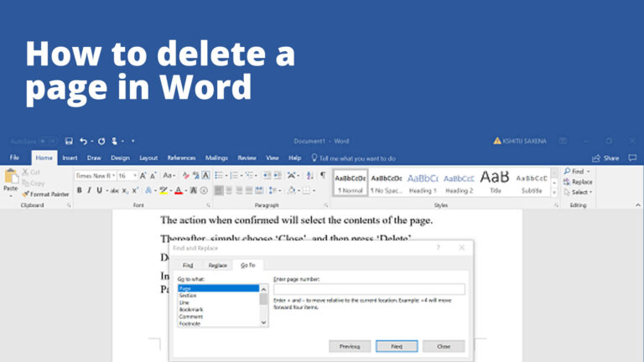The height and width of the screenshot is (362, 644).
Task: Expand the Select dropdown in Editing
Action: (579, 192)
